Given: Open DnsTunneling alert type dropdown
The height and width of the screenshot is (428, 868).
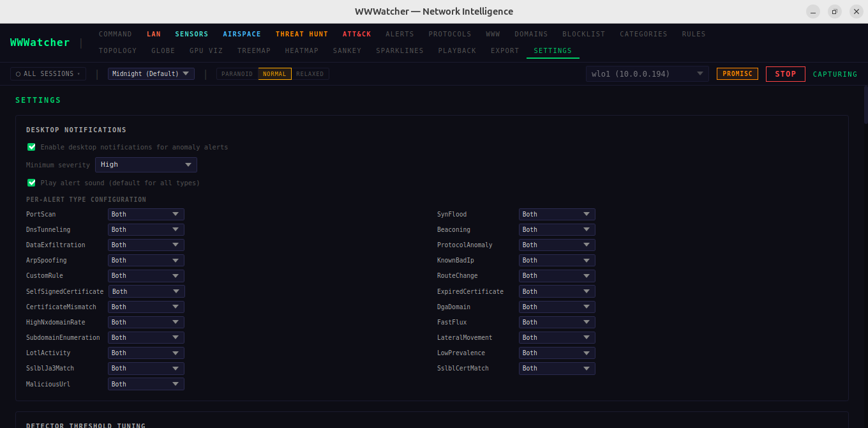Looking at the screenshot, I should pos(146,229).
